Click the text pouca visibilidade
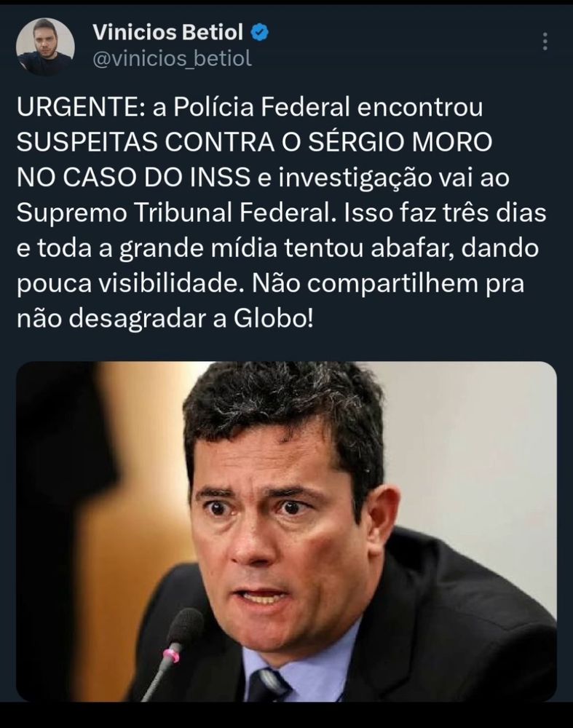The width and height of the screenshot is (573, 728). coord(130,284)
